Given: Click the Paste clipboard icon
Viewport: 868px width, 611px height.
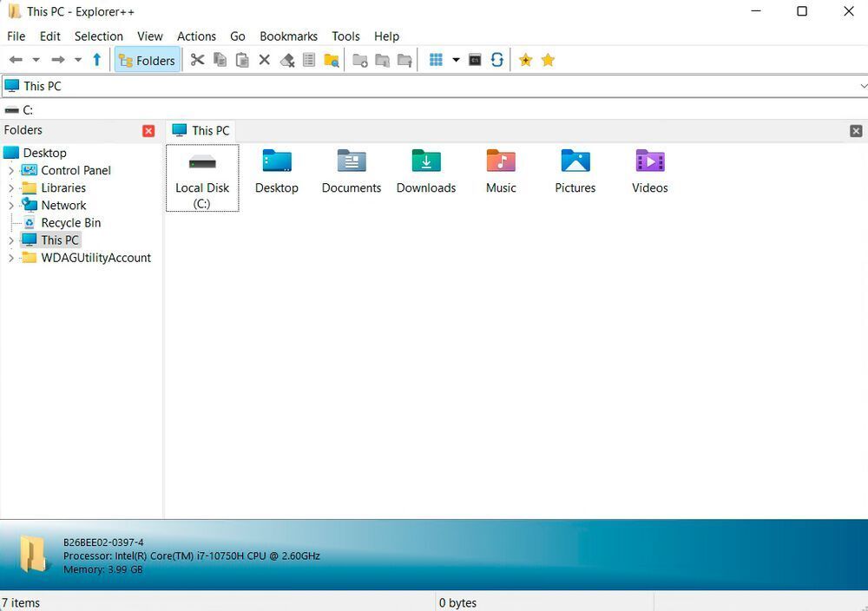Looking at the screenshot, I should [242, 60].
